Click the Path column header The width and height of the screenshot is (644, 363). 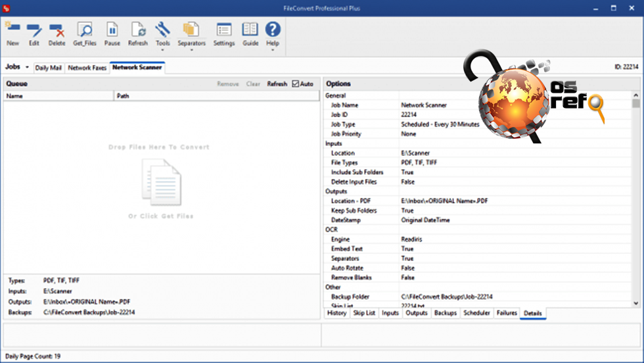point(216,96)
